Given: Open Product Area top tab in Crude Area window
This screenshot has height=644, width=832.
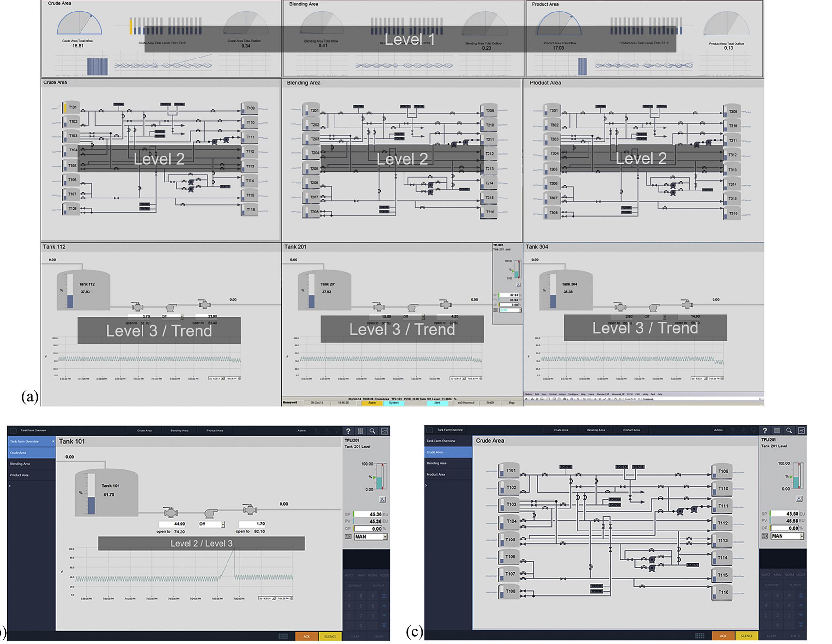Looking at the screenshot, I should pyautogui.click(x=631, y=430).
